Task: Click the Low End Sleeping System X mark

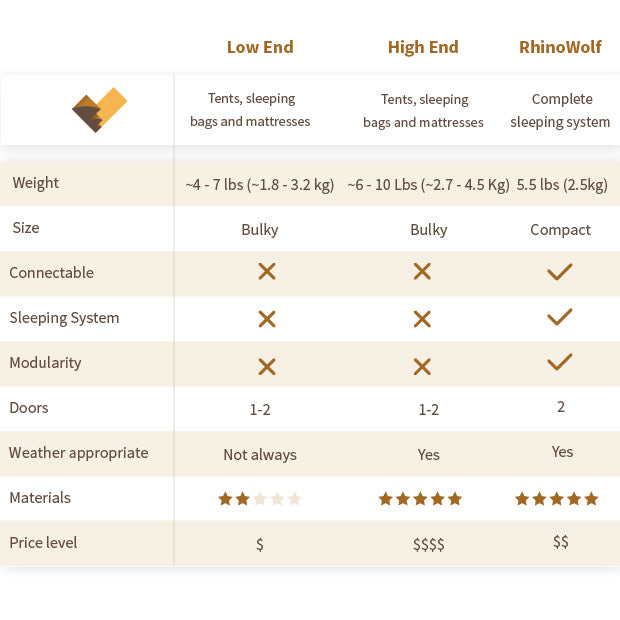Action: 267,319
